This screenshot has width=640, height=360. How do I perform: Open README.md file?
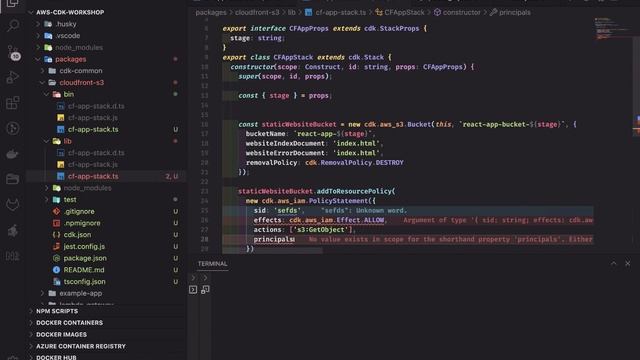(x=84, y=270)
